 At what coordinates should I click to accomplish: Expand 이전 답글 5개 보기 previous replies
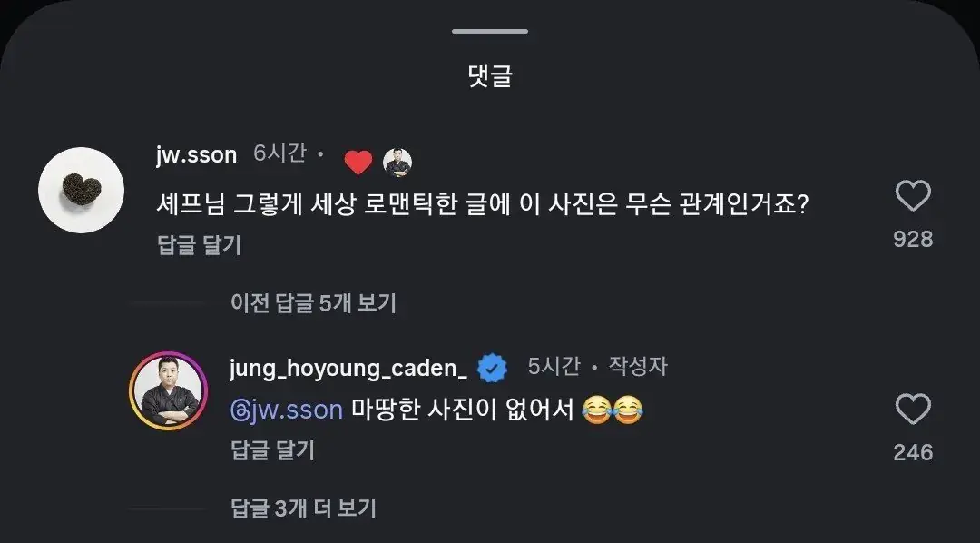313,303
